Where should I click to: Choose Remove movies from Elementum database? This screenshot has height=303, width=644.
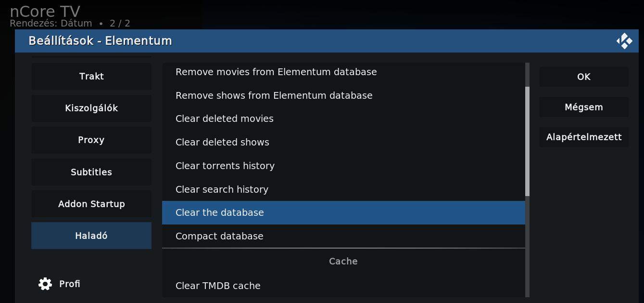pyautogui.click(x=343, y=72)
